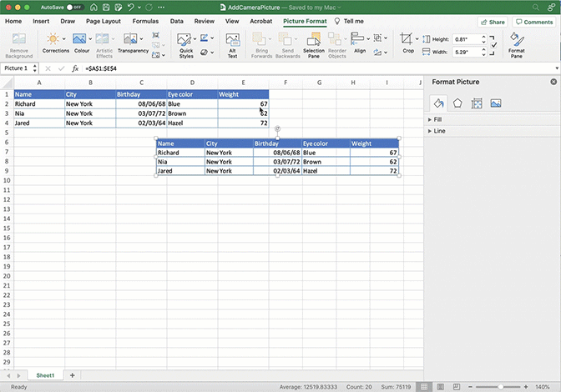561x392 pixels.
Task: Click the Comments button
Action: pos(534,22)
